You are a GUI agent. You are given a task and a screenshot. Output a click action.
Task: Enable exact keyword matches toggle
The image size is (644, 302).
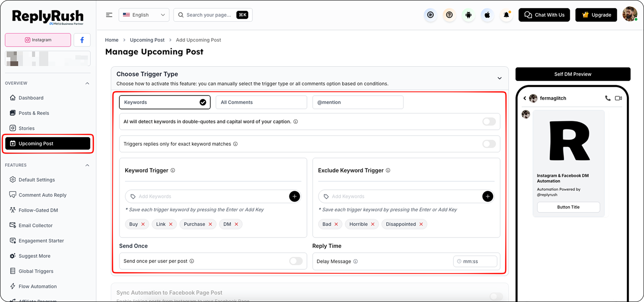489,144
